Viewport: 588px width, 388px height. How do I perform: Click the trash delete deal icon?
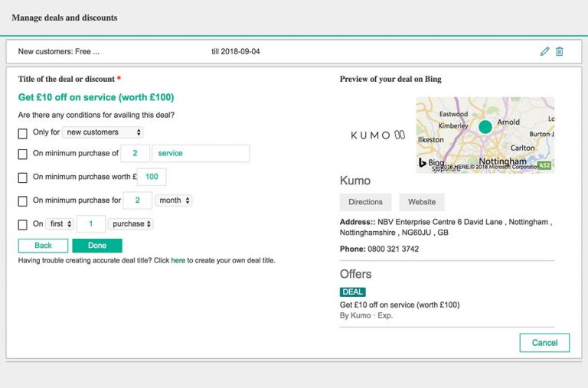click(559, 51)
